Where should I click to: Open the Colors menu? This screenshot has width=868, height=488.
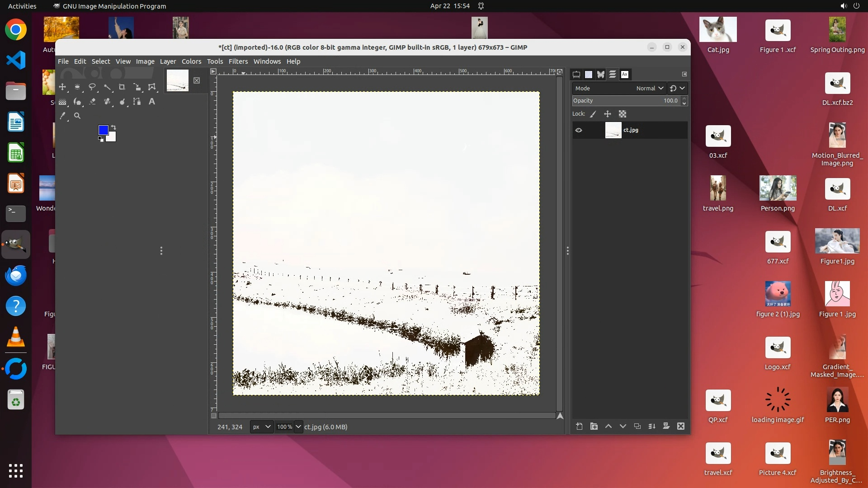click(191, 61)
